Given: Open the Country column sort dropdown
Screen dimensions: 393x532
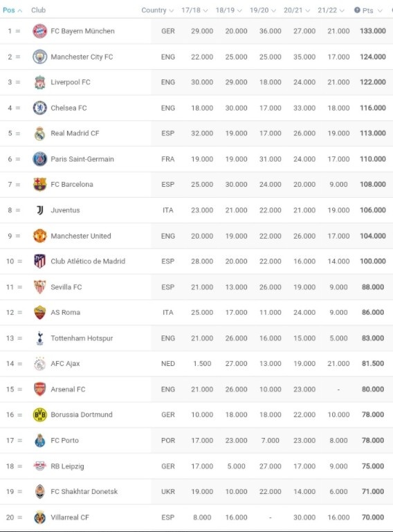Looking at the screenshot, I should (x=158, y=10).
